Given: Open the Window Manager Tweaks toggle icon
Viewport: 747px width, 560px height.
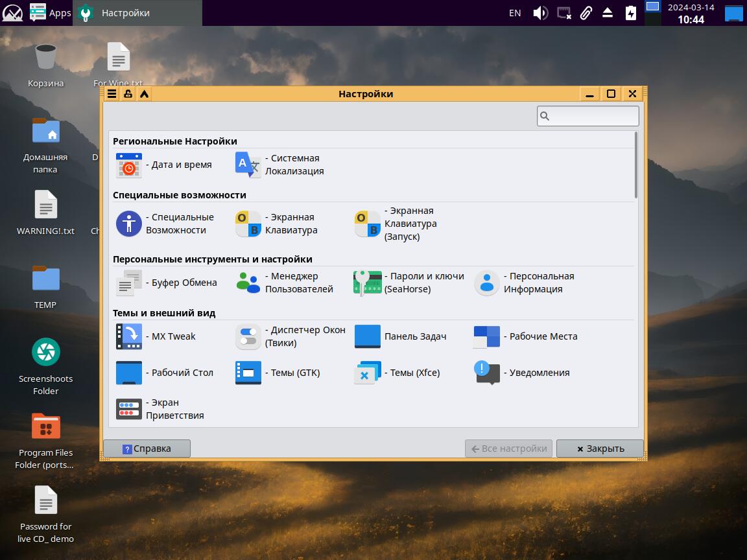Looking at the screenshot, I should point(248,337).
